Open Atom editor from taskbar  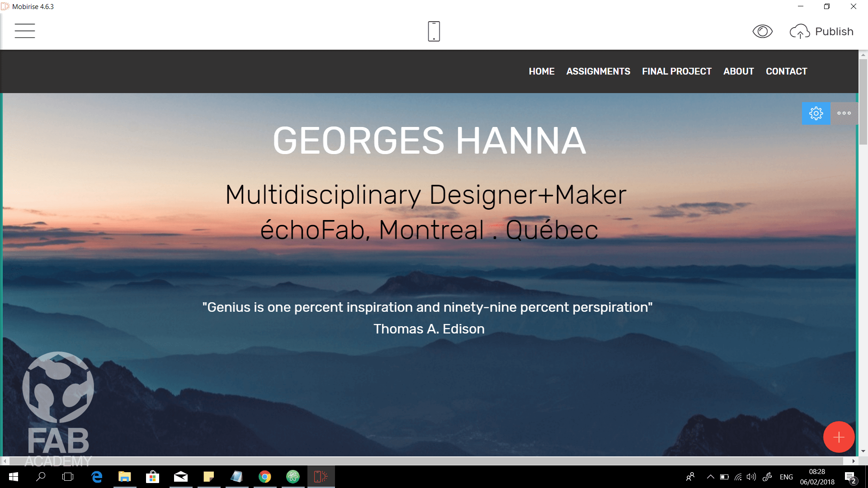293,477
